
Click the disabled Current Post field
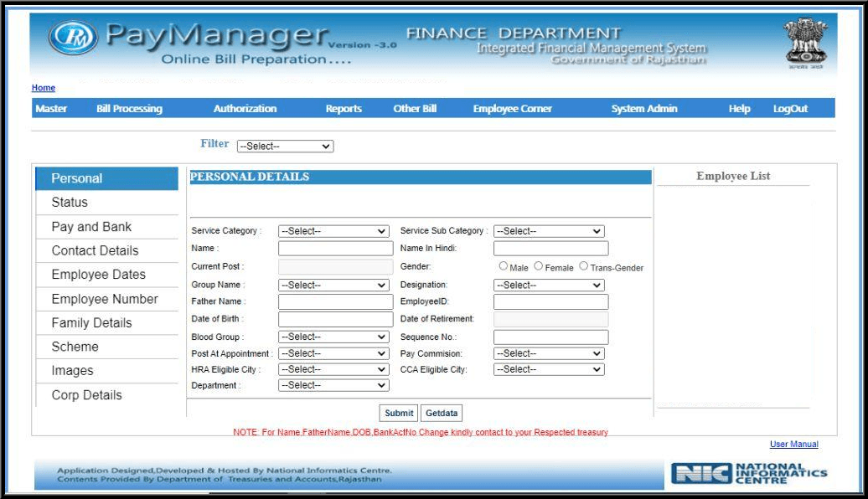click(335, 266)
